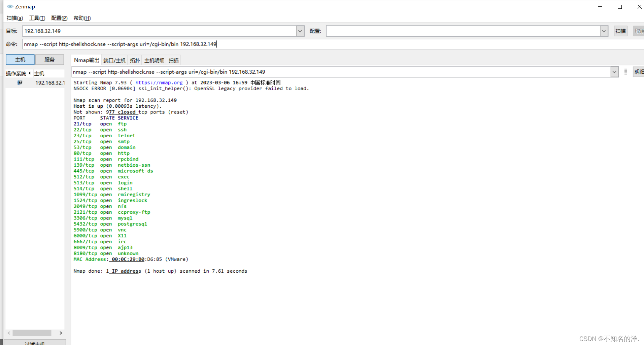Click the 'Nmap done' summary line
The width and height of the screenshot is (644, 345).
pyautogui.click(x=160, y=271)
